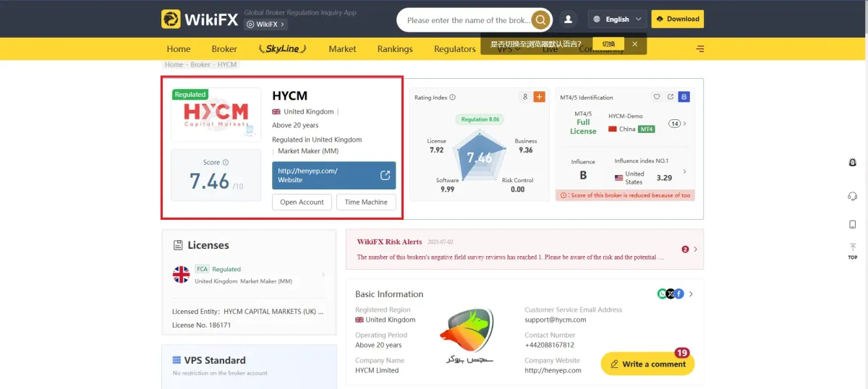Click the risk alert count badge 2
The height and width of the screenshot is (389, 868).
(x=685, y=249)
